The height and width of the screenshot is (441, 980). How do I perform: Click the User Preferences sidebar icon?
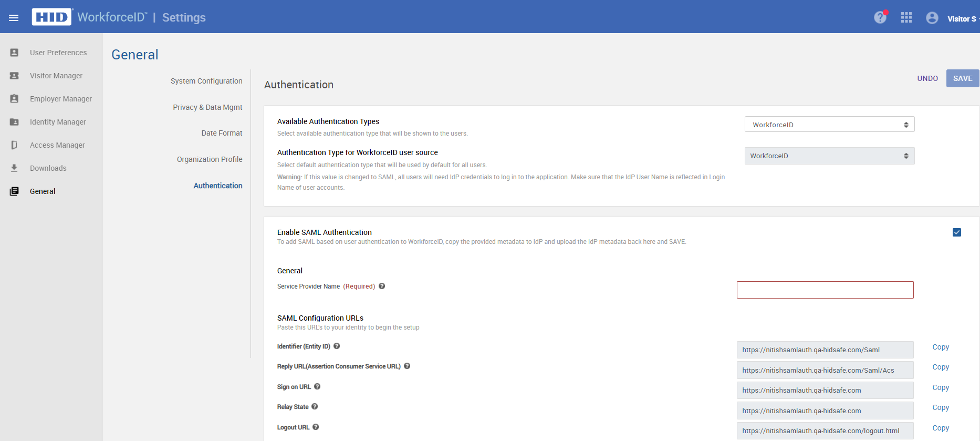point(14,53)
